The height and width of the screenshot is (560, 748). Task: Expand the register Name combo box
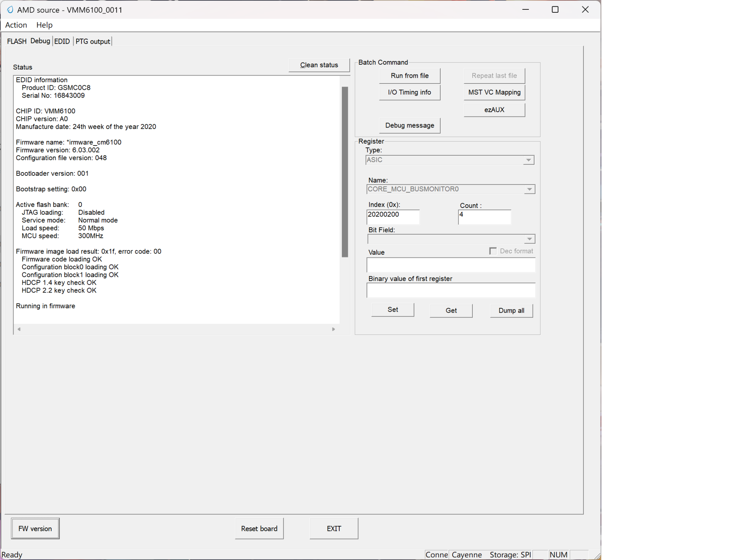point(529,189)
